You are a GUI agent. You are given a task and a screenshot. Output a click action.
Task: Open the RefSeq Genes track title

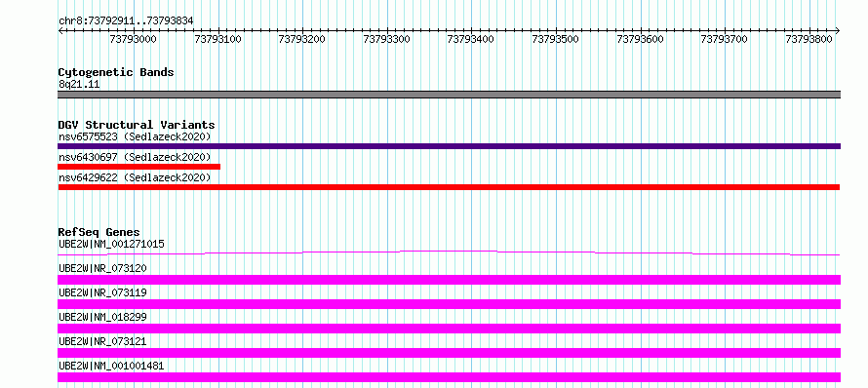point(99,232)
